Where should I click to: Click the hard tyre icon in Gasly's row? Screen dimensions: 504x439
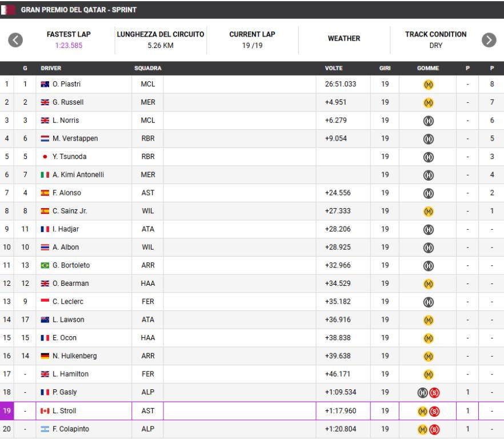(x=422, y=393)
